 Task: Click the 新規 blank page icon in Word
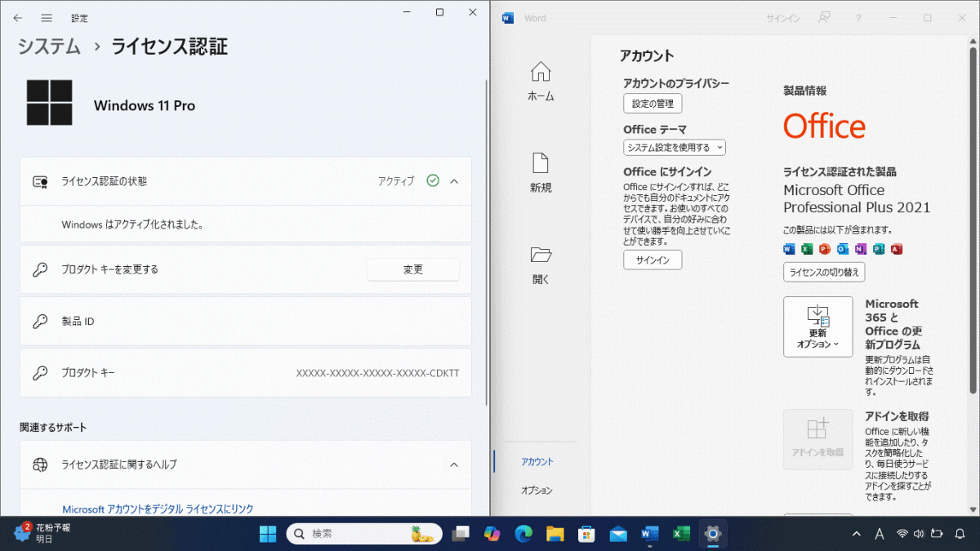(541, 163)
